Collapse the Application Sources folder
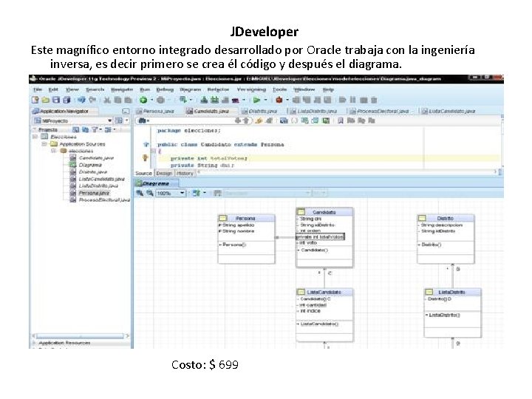 click(44, 144)
